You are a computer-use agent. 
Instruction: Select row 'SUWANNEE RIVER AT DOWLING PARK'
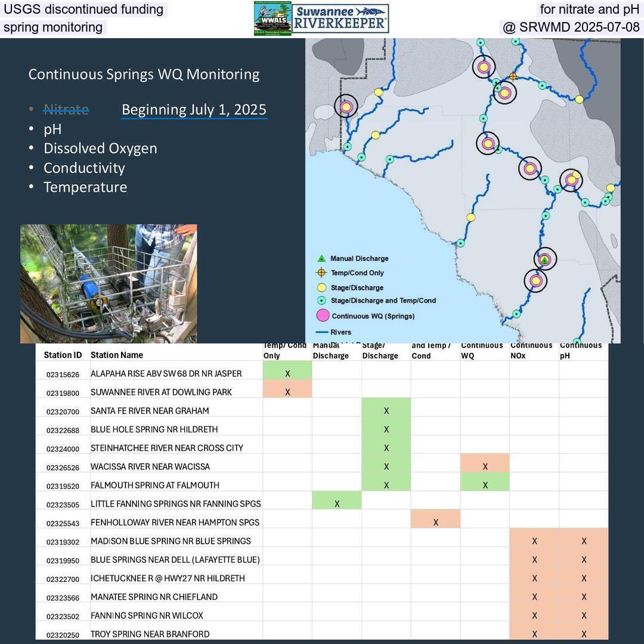point(321,389)
